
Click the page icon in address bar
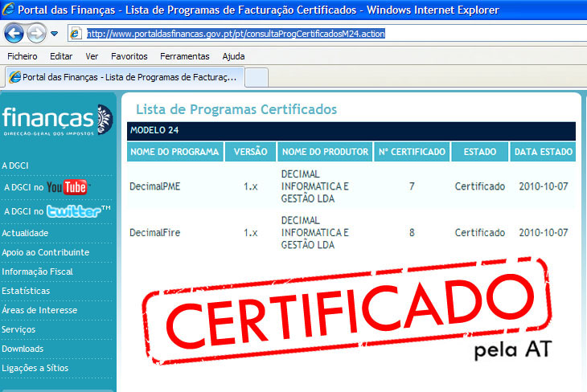coord(76,34)
